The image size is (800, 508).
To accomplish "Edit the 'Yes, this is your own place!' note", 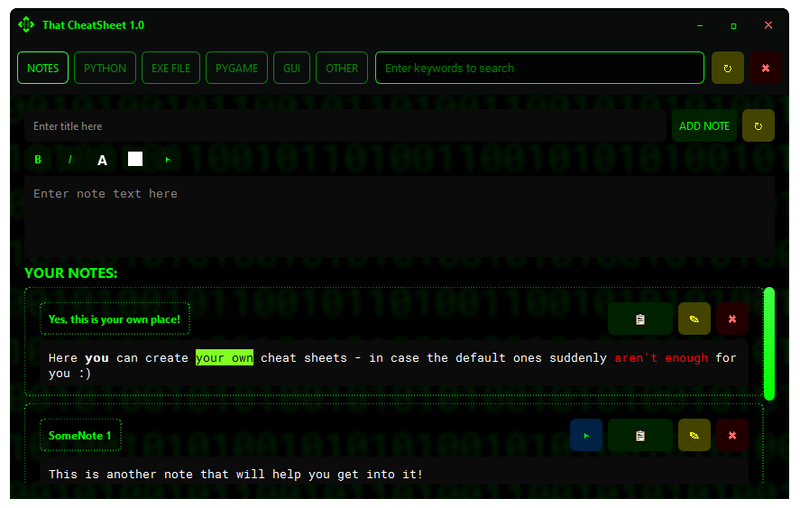I will pos(694,319).
